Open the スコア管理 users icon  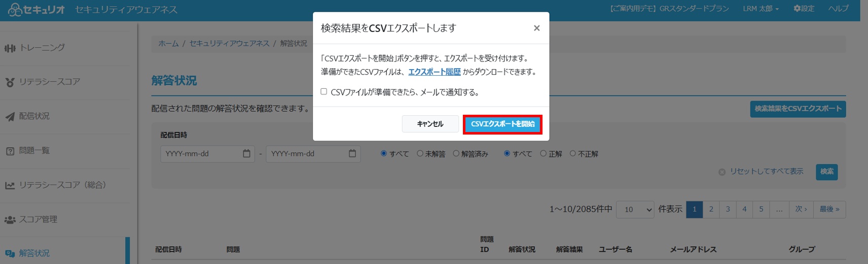click(x=10, y=220)
